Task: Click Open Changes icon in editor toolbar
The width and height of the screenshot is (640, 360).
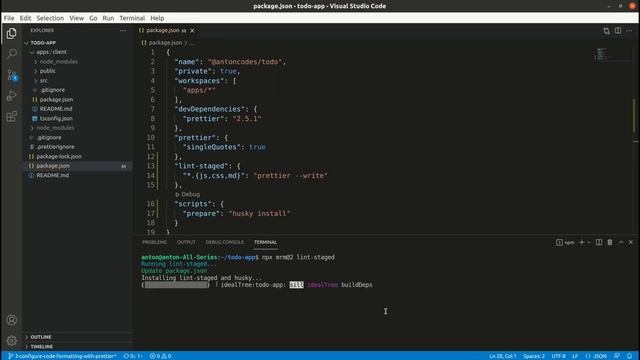Action: (606, 31)
